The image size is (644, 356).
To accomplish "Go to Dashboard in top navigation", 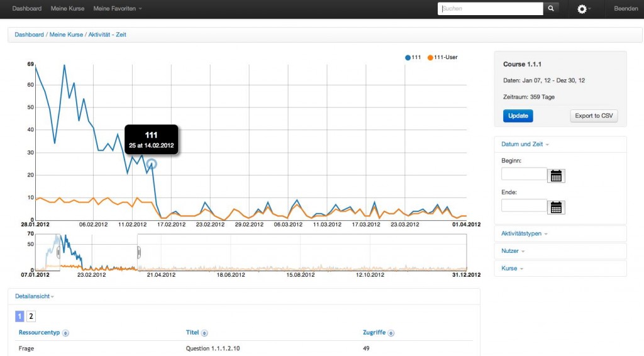I will pos(27,9).
